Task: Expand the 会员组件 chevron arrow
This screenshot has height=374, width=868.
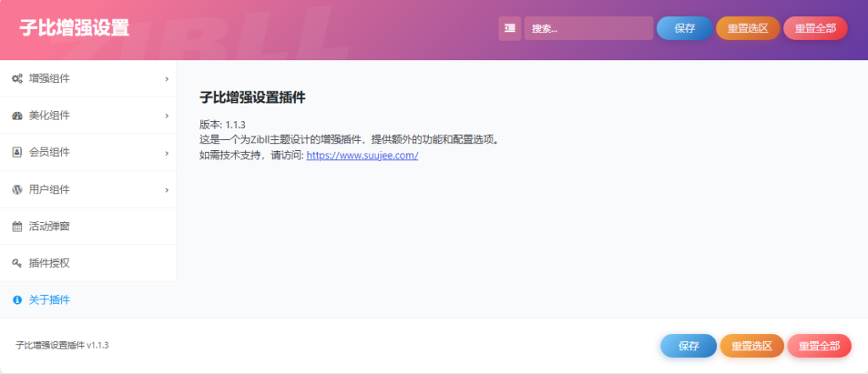Action: 167,153
